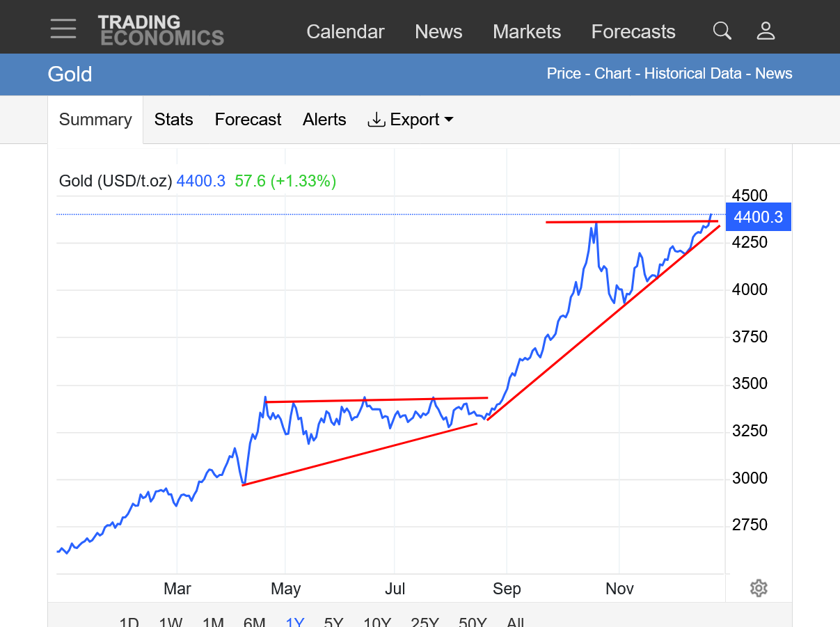Screen dimensions: 840x627
Task: Open Forecasts in top navigation
Action: pos(633,32)
